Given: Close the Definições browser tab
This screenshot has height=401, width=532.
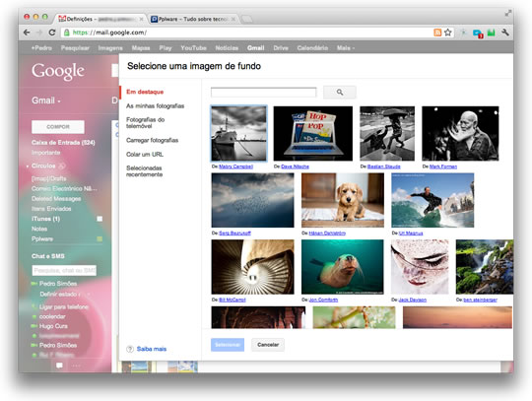Looking at the screenshot, I should coord(141,19).
